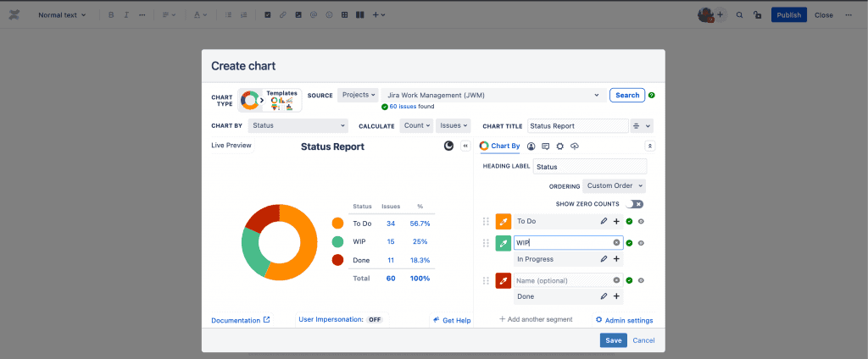Viewport: 868px width, 359px height.
Task: Open the user avatar tab icon
Action: [x=531, y=146]
